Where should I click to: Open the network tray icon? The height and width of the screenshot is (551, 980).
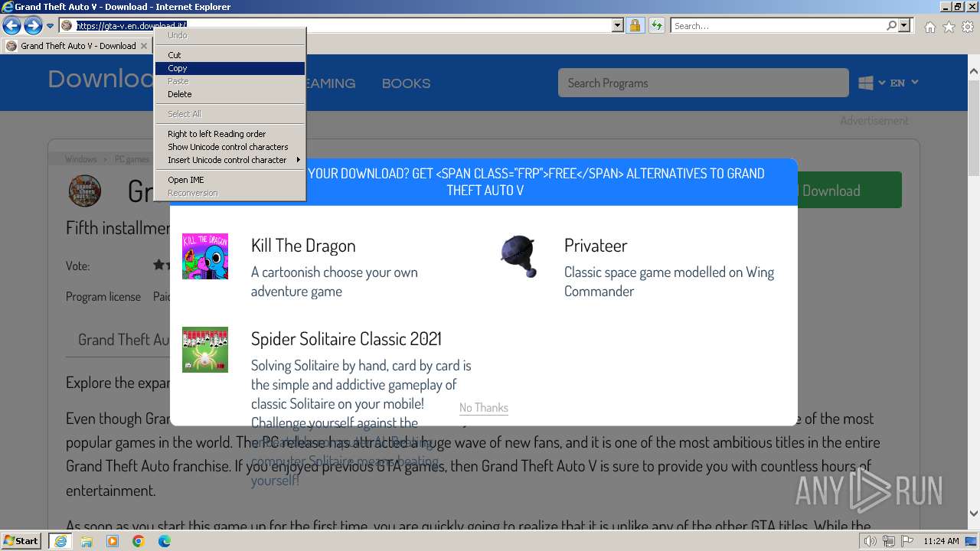pos(888,541)
